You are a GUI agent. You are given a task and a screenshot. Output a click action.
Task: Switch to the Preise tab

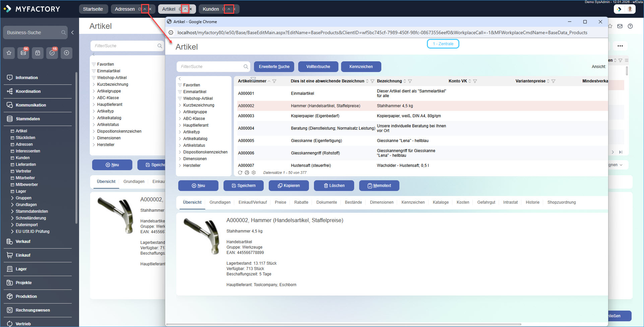point(280,202)
